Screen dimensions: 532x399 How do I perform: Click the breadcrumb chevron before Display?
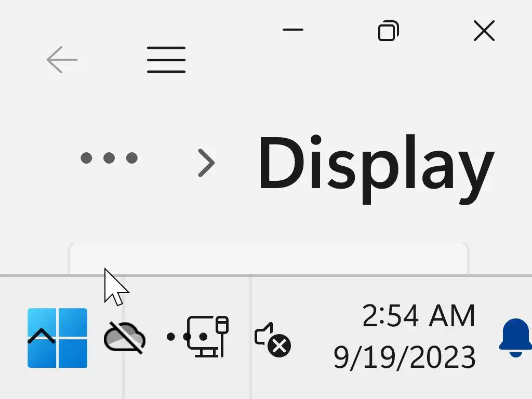tap(206, 163)
